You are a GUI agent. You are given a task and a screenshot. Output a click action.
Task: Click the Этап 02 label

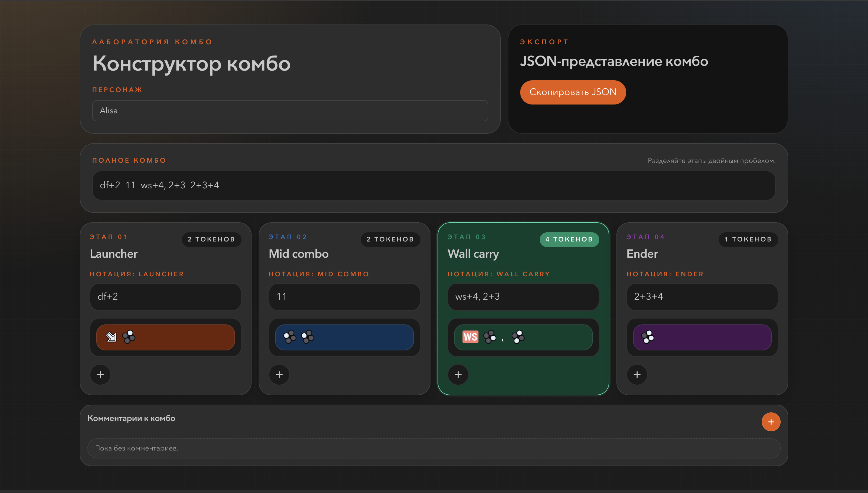tap(288, 237)
